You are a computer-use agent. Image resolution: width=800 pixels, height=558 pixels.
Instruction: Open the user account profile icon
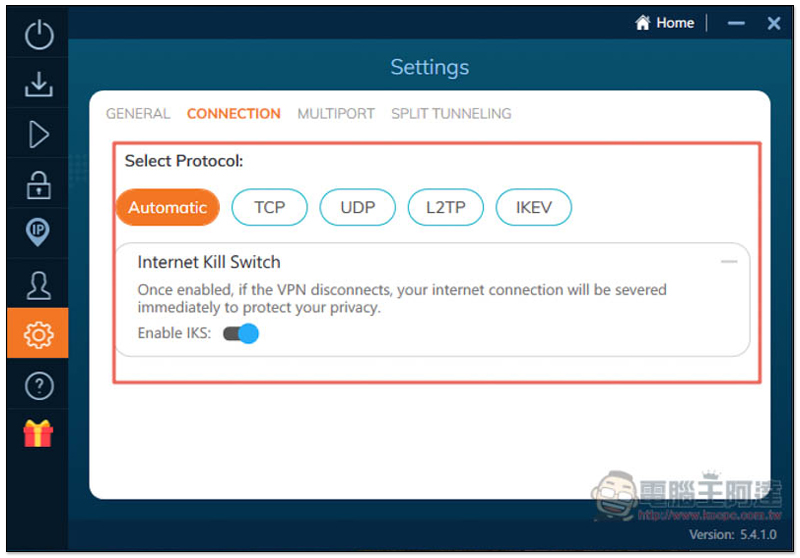(38, 284)
